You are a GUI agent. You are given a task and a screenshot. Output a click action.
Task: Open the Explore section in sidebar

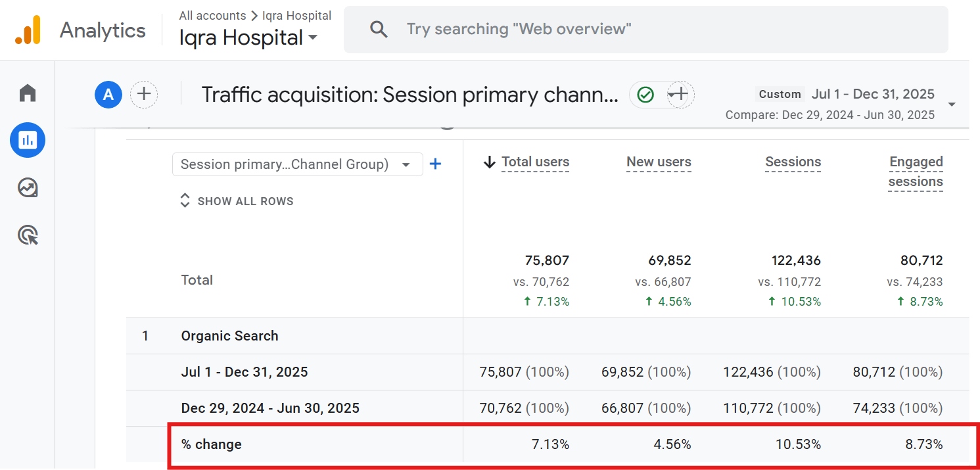[28, 188]
